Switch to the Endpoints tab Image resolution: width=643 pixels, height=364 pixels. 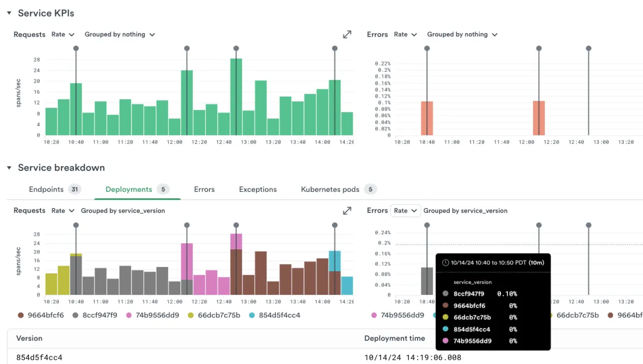point(55,189)
